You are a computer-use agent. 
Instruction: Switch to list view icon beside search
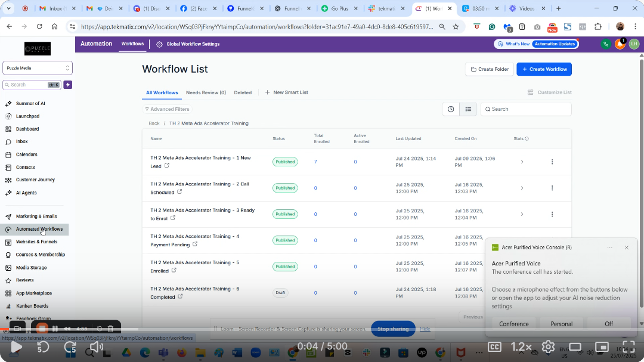468,109
